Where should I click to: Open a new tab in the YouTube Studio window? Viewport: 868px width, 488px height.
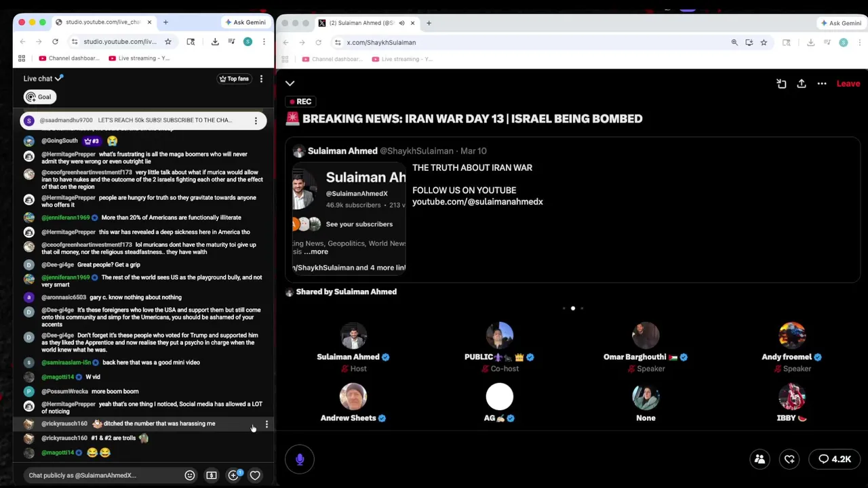pyautogui.click(x=165, y=22)
